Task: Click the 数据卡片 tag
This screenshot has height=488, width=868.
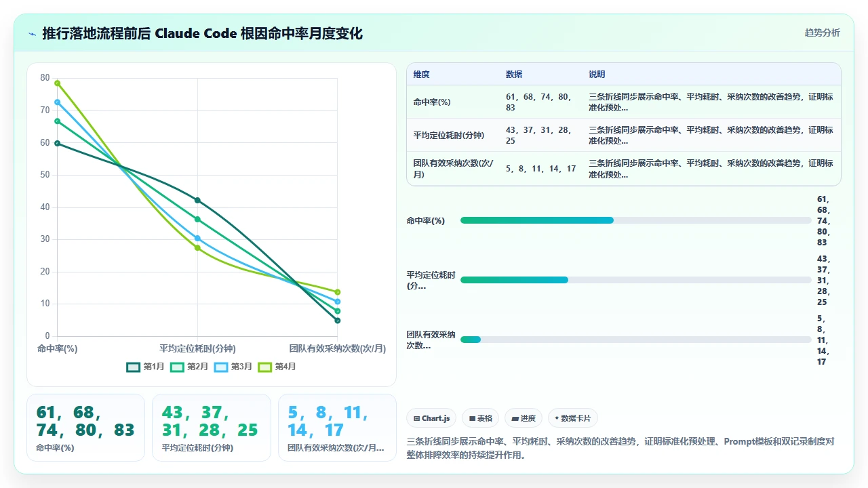Action: pos(573,418)
